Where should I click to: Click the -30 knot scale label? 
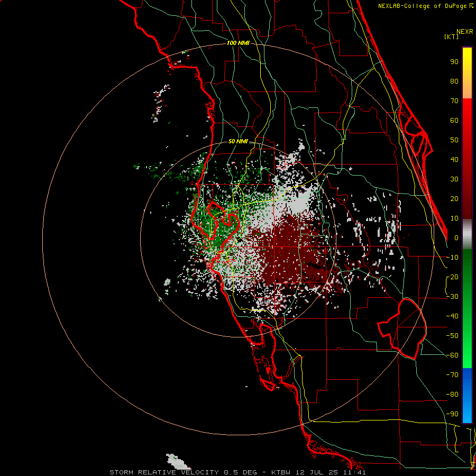(x=452, y=297)
